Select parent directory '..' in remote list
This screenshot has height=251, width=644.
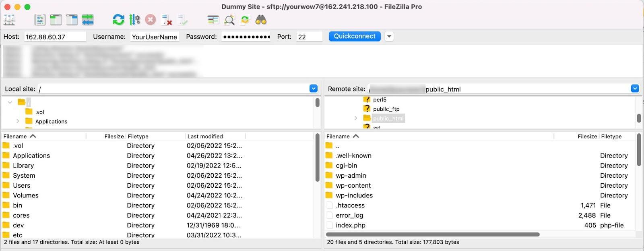480,145
